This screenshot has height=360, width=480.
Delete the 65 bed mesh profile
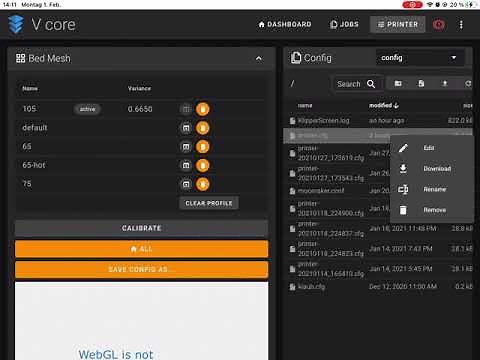coord(202,146)
